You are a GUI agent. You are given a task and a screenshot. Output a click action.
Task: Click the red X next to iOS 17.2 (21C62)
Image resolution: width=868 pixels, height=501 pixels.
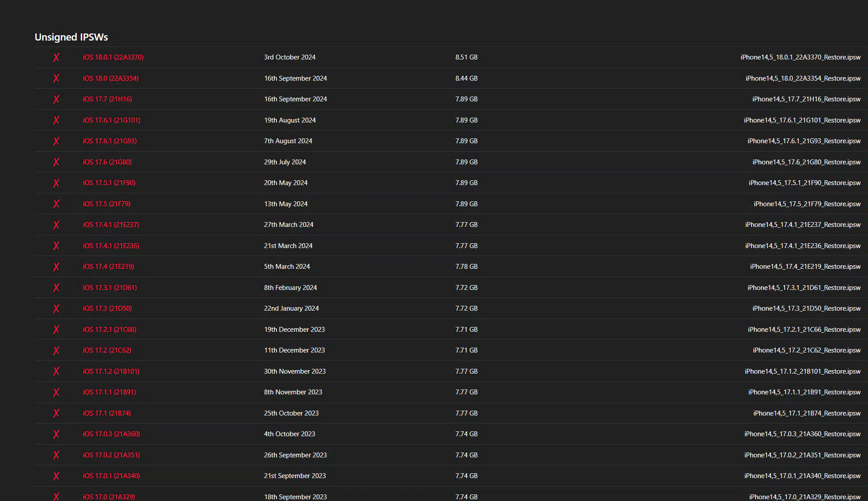click(x=56, y=350)
